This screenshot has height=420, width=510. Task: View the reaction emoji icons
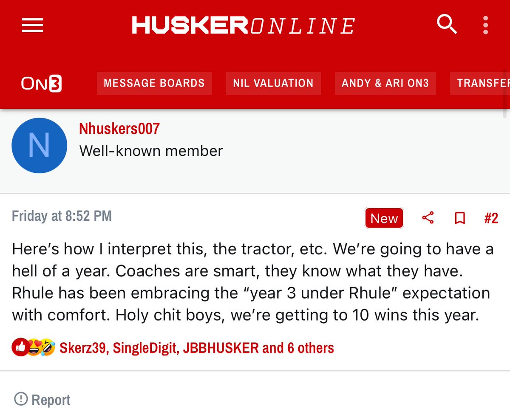34,347
